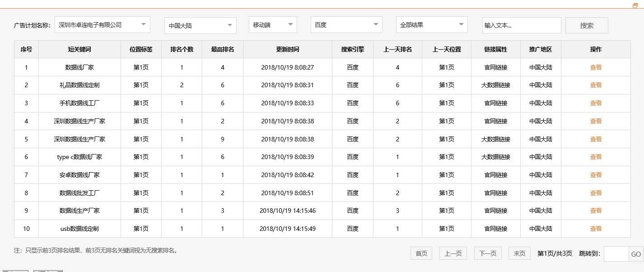Expand the 中国大陆 region dropdown
644x272 pixels.
[200, 24]
